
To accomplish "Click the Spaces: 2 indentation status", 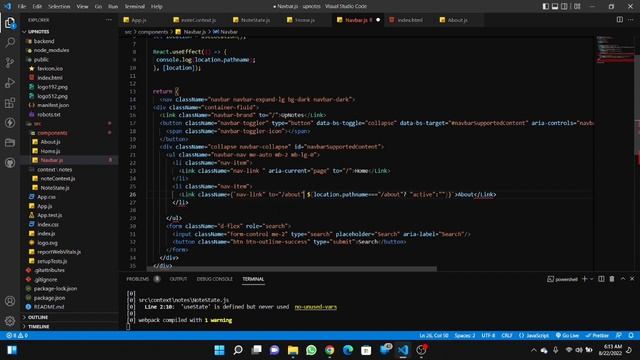I will (464, 336).
